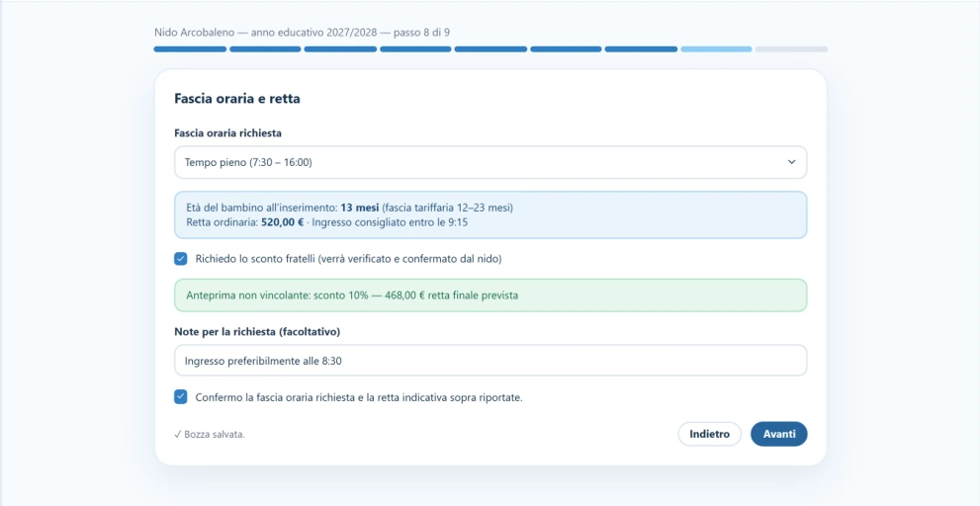Toggle the Confermo la fascia oraria checkbox
Image resolution: width=980 pixels, height=506 pixels.
coord(181,397)
